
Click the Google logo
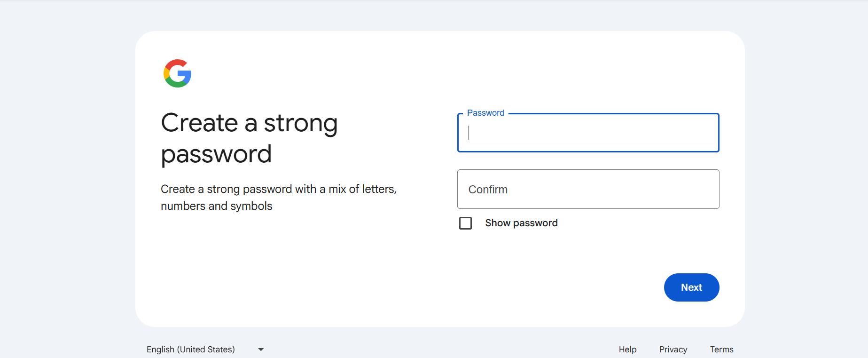(177, 73)
